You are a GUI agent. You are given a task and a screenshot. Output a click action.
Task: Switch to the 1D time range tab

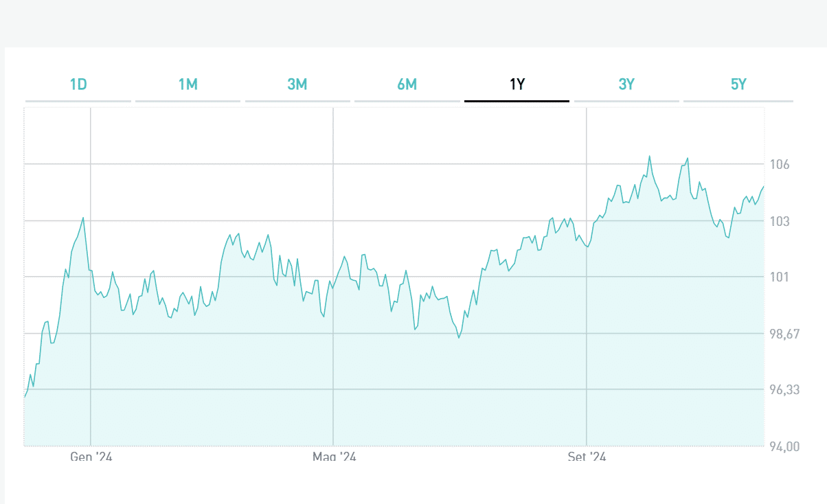[78, 85]
